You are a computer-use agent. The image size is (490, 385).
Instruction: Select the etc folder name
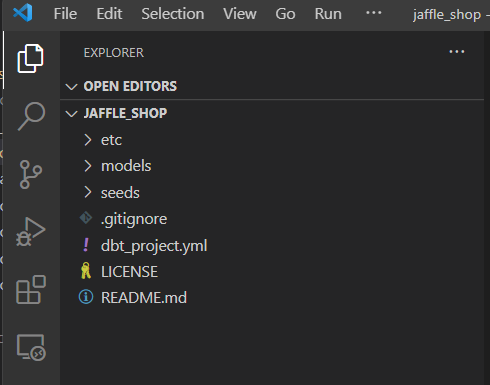[111, 140]
